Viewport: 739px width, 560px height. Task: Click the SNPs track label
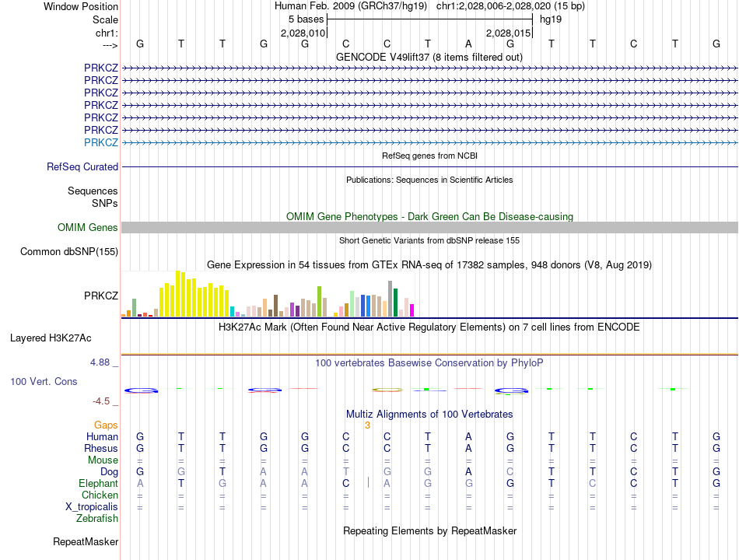[x=105, y=203]
